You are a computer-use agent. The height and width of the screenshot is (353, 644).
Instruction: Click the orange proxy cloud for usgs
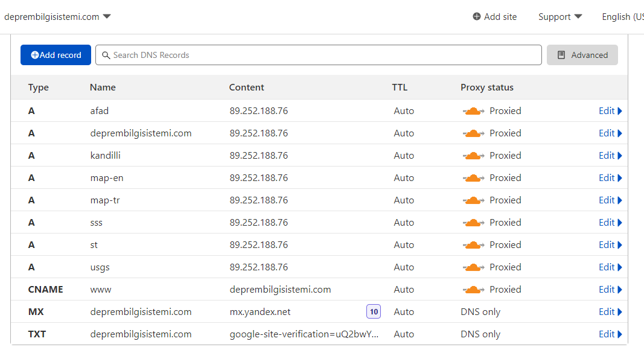click(x=473, y=267)
